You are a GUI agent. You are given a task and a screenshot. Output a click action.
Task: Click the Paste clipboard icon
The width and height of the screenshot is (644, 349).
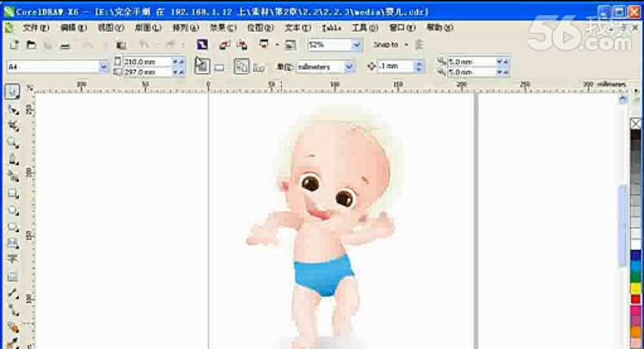(120, 46)
